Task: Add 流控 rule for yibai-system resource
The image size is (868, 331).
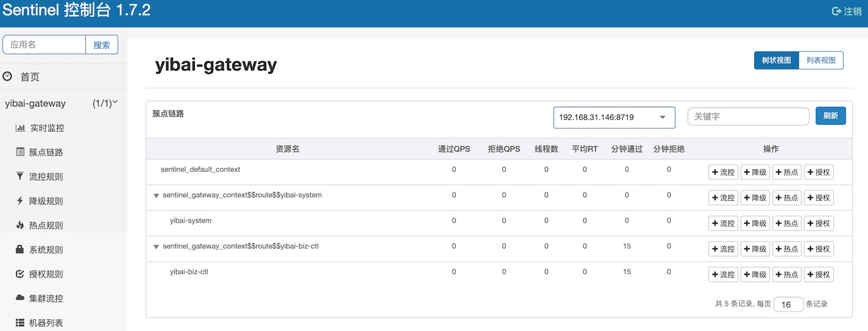Action: pos(723,223)
